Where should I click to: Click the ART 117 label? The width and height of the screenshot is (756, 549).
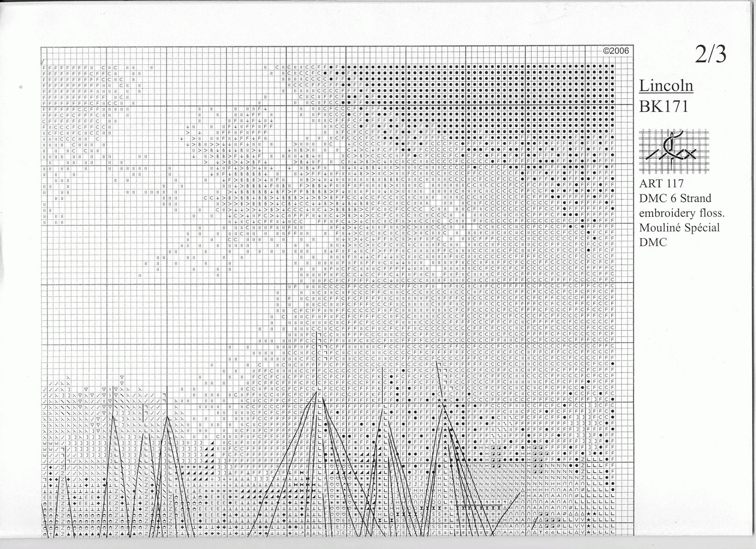point(661,183)
